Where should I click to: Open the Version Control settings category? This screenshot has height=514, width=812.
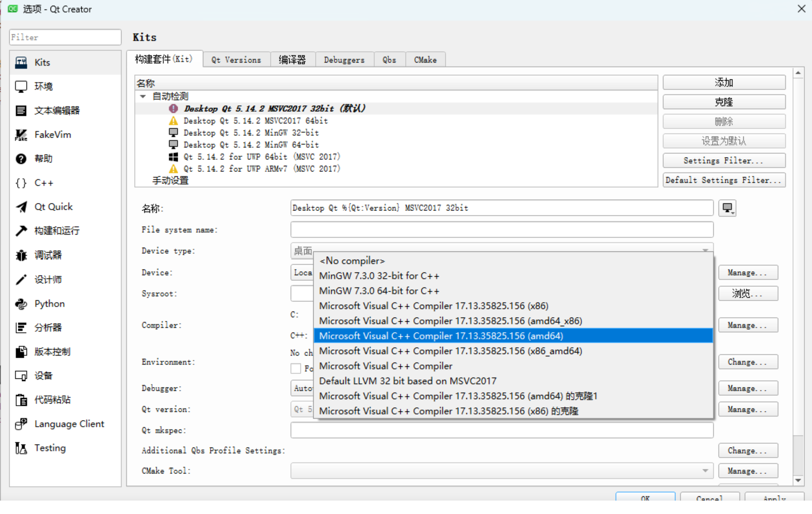pos(52,352)
